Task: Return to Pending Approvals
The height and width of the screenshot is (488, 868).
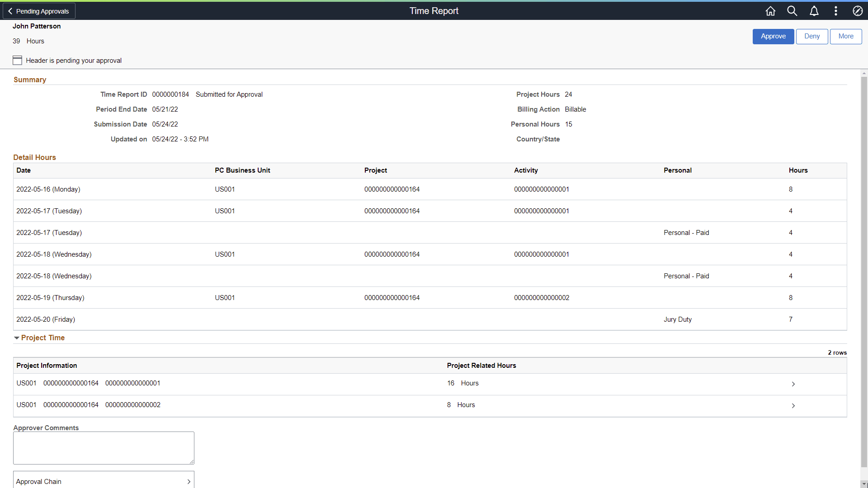Action: click(x=39, y=10)
